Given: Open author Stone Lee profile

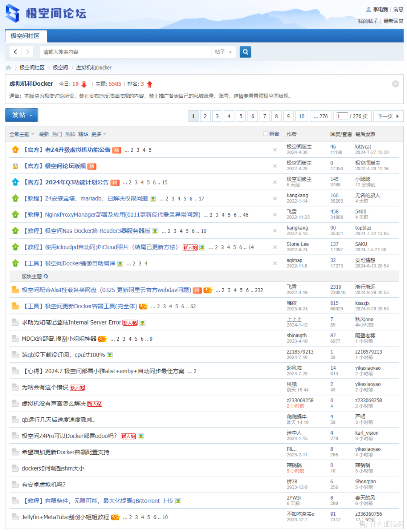Looking at the screenshot, I should [297, 244].
